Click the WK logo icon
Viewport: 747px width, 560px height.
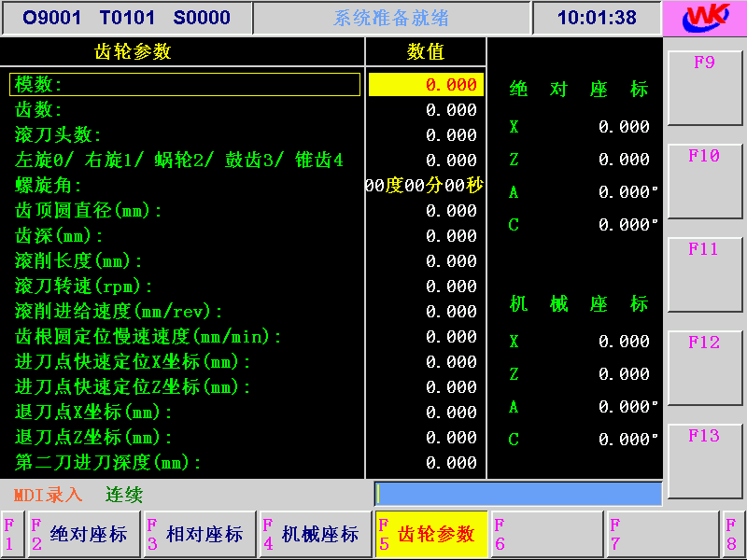tap(705, 18)
